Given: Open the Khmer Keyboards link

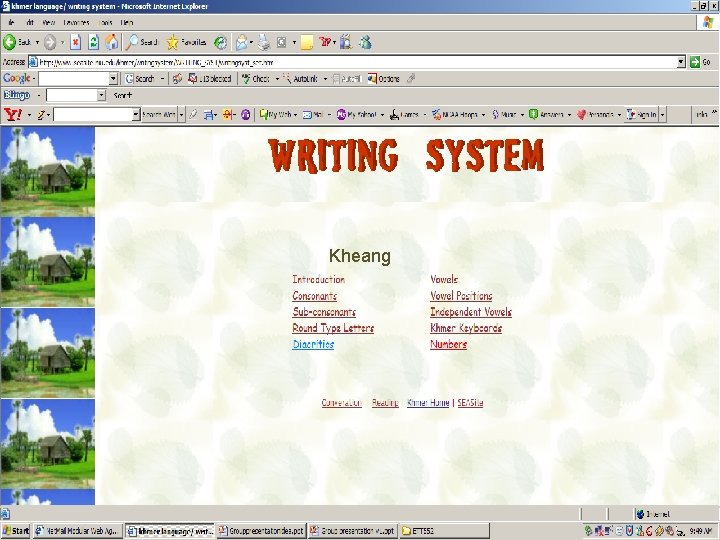Looking at the screenshot, I should pyautogui.click(x=466, y=328).
